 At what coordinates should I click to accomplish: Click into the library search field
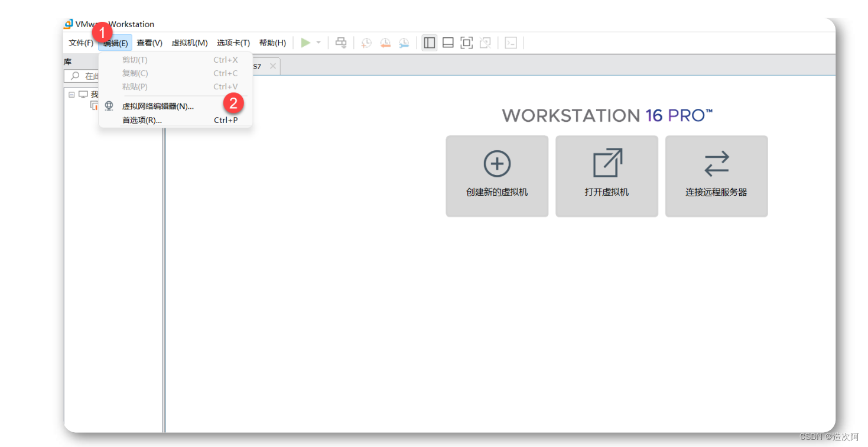(x=82, y=76)
